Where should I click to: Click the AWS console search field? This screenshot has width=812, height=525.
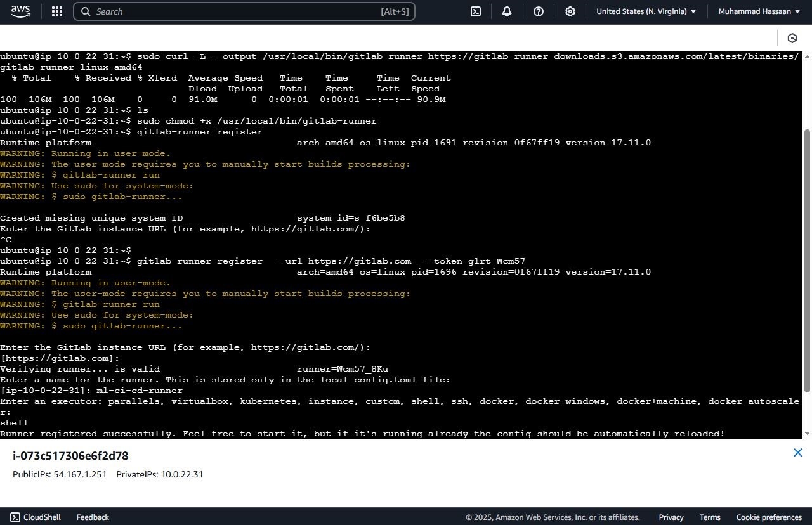coord(244,11)
